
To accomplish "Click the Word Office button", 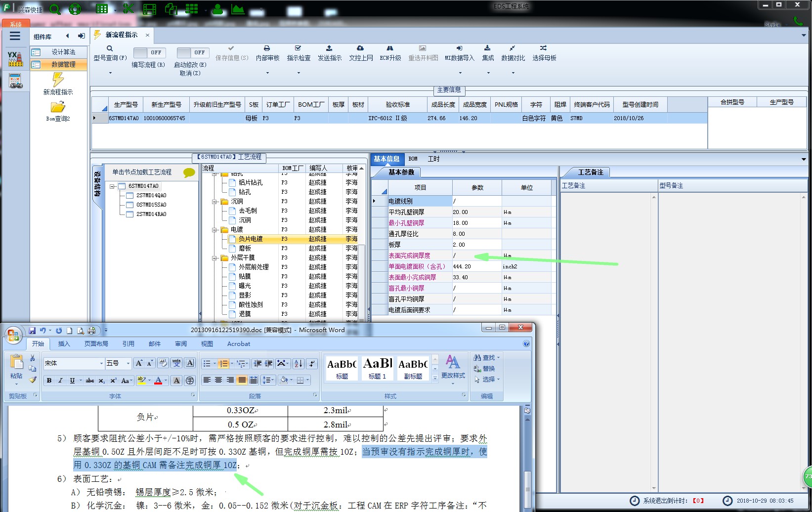I will click(13, 336).
